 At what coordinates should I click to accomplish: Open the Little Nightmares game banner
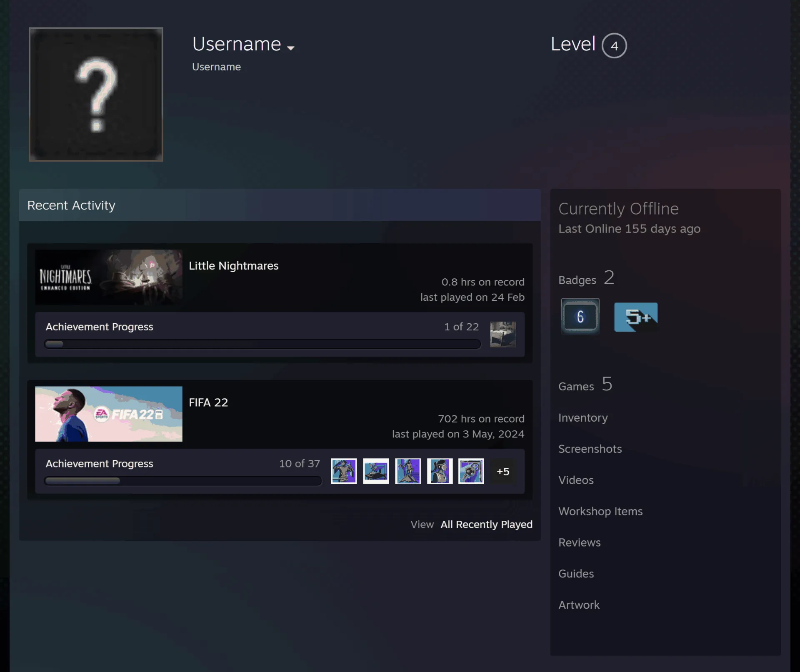109,277
